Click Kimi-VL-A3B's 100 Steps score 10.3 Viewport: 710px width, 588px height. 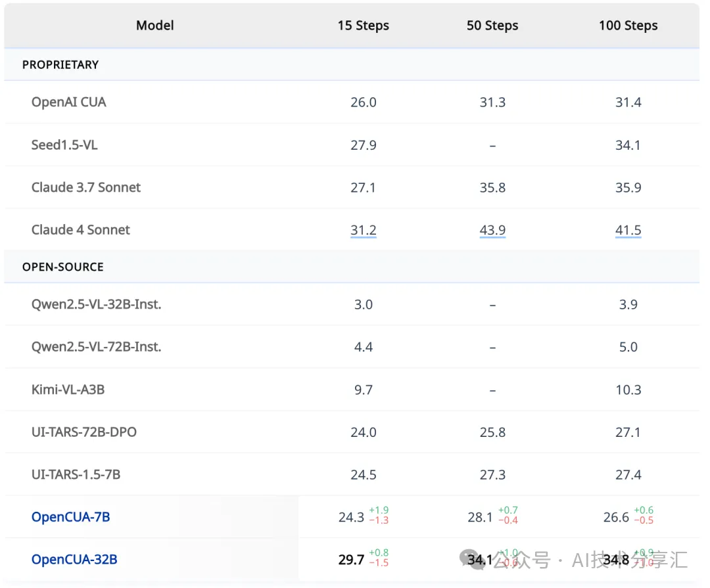click(628, 390)
